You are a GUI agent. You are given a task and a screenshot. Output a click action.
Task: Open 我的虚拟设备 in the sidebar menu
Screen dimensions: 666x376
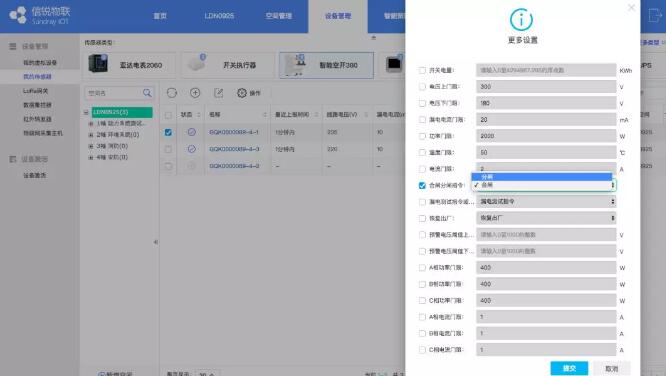pyautogui.click(x=40, y=62)
